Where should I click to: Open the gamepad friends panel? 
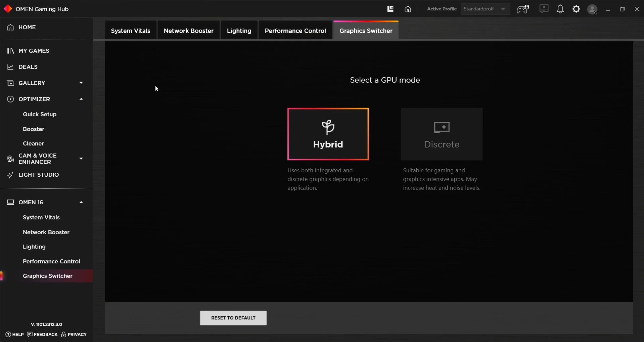[522, 9]
